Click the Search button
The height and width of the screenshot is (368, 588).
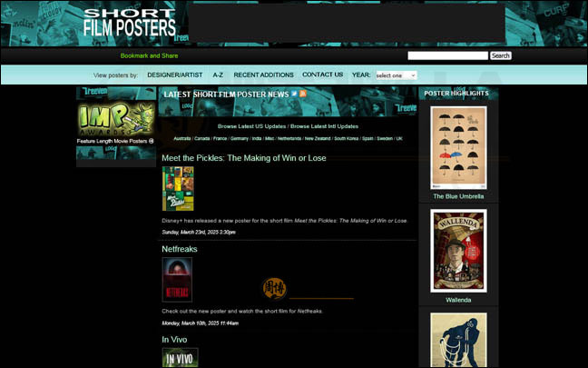tap(501, 55)
